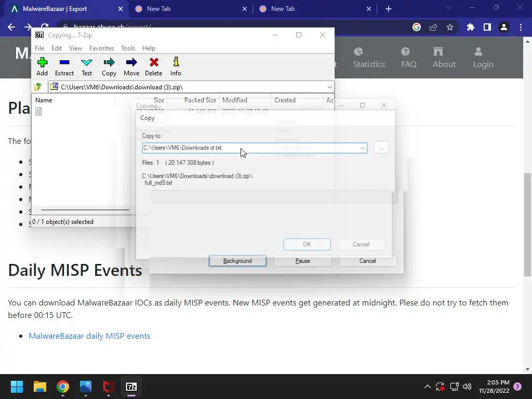Open the Tools menu in 7-Zip

point(128,48)
